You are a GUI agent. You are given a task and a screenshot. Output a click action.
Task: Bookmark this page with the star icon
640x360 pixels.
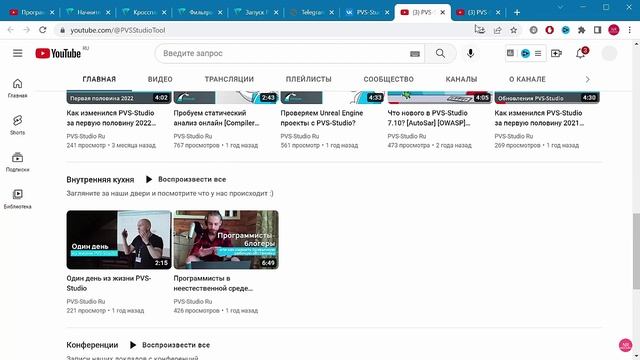[514, 30]
